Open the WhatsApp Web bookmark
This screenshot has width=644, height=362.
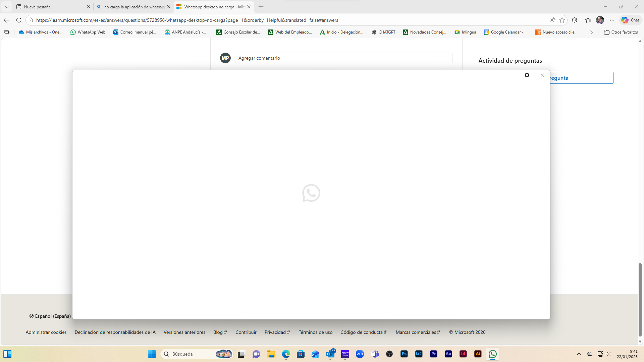pyautogui.click(x=88, y=32)
